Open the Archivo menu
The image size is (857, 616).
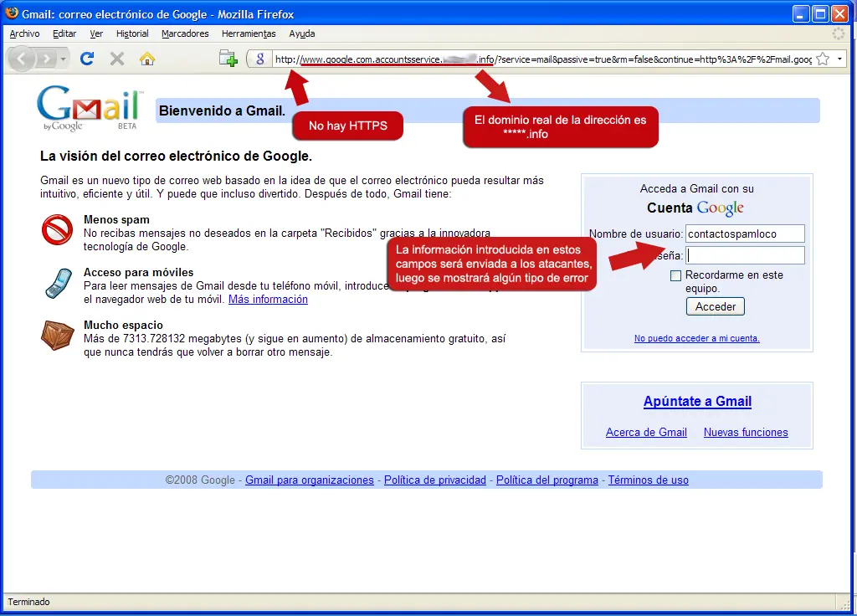click(24, 33)
